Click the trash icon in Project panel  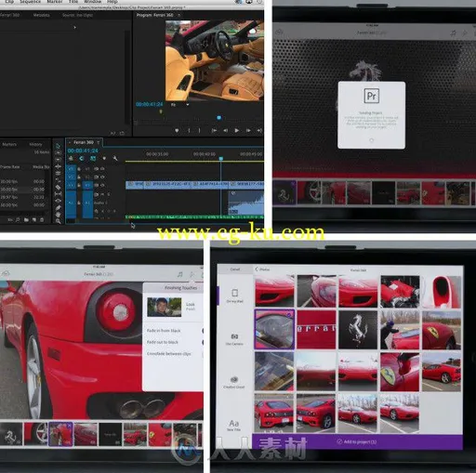tap(42, 219)
